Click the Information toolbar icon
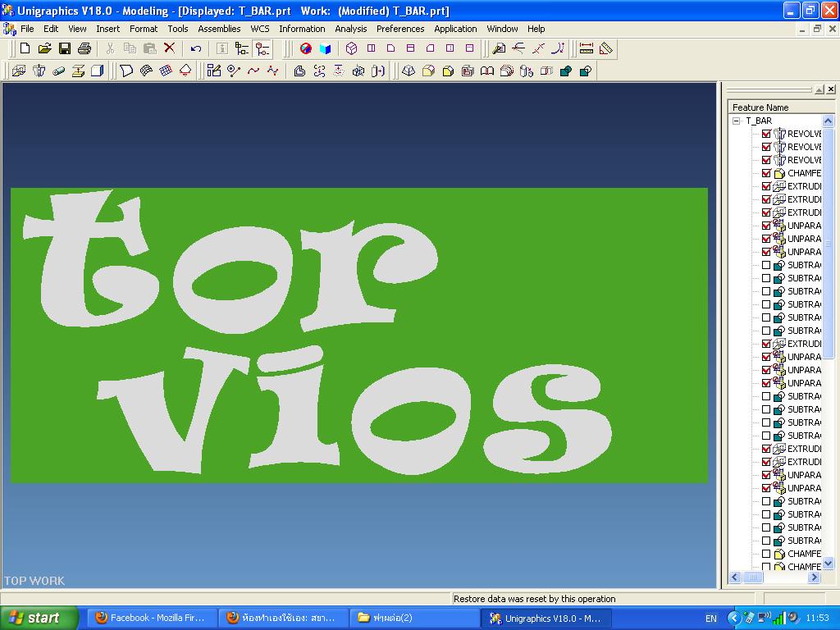The width and height of the screenshot is (840, 630). (x=221, y=48)
